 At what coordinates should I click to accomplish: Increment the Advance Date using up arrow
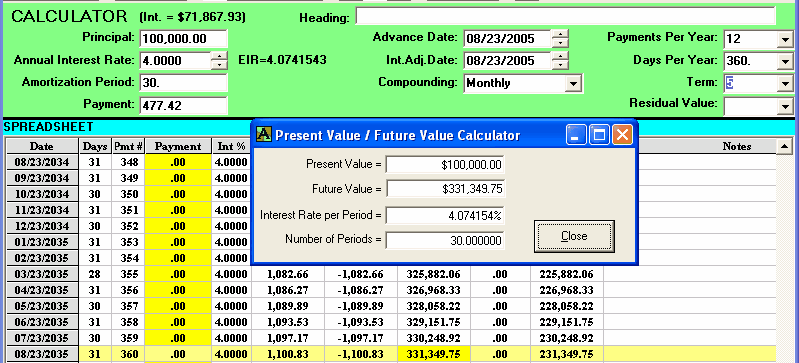(x=560, y=34)
